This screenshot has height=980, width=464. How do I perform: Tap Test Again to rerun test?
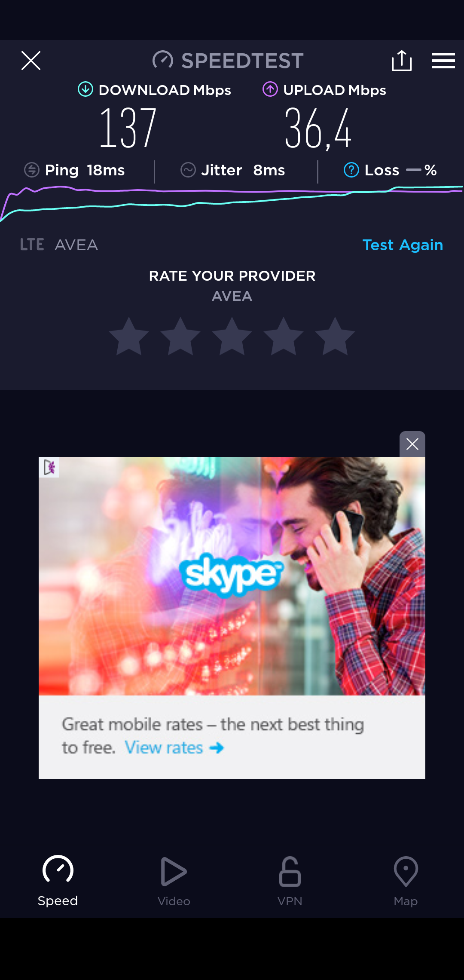(403, 245)
